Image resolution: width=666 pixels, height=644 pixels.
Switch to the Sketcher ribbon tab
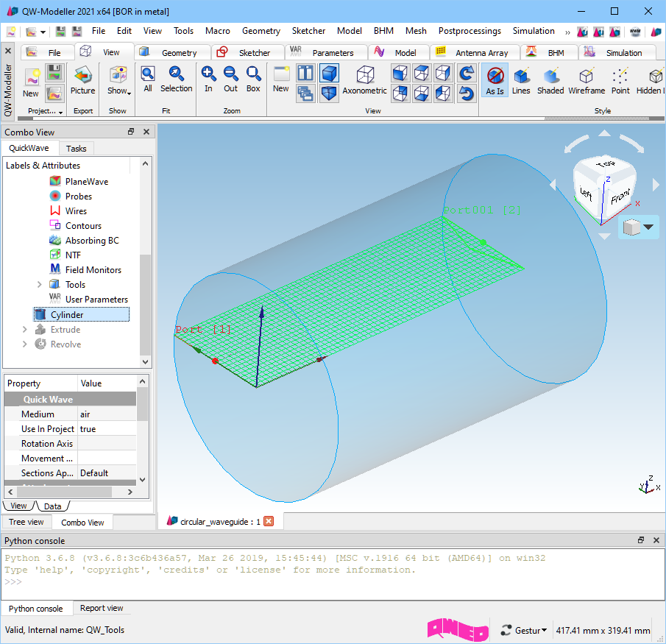[247, 53]
